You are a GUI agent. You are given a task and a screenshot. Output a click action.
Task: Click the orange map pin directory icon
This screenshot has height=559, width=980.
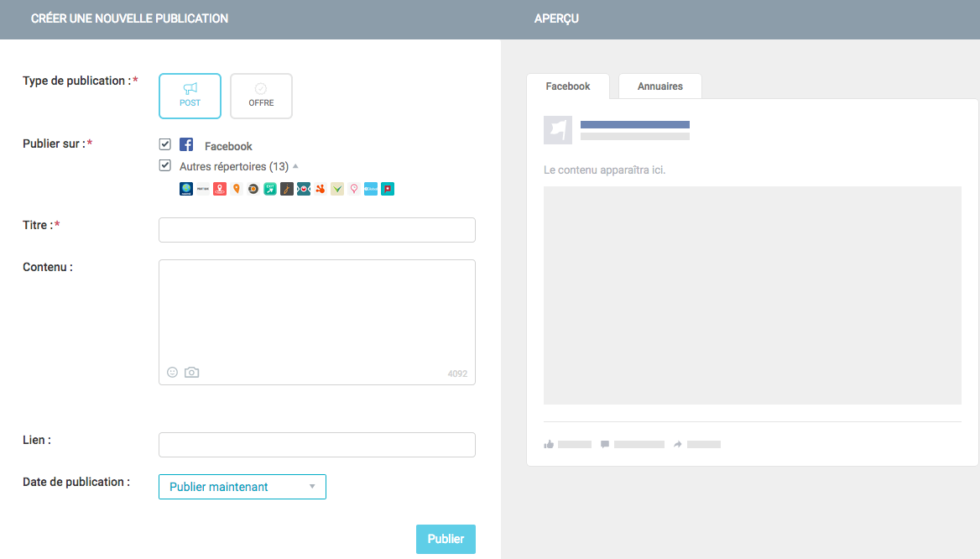click(x=236, y=189)
